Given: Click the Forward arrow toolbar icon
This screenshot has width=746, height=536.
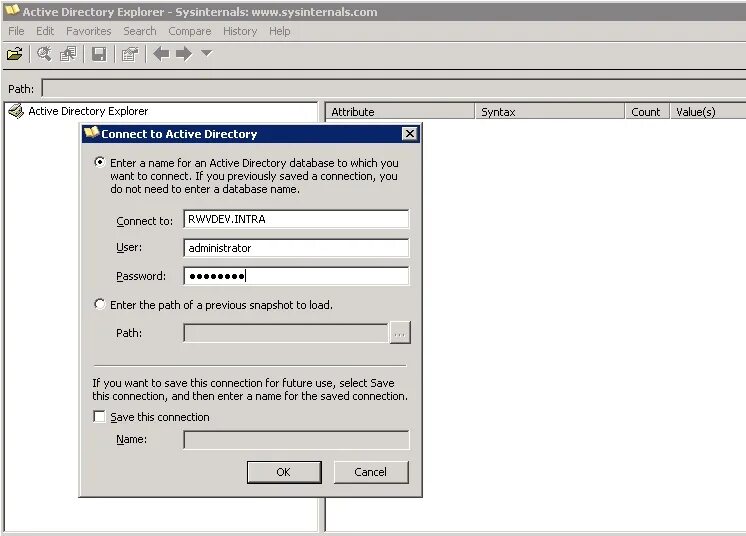Looking at the screenshot, I should tap(184, 54).
